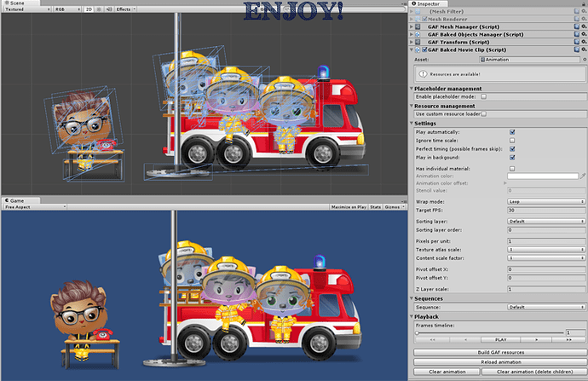
Task: Click GAF Baked Objects Manager script icon
Action: pos(418,34)
